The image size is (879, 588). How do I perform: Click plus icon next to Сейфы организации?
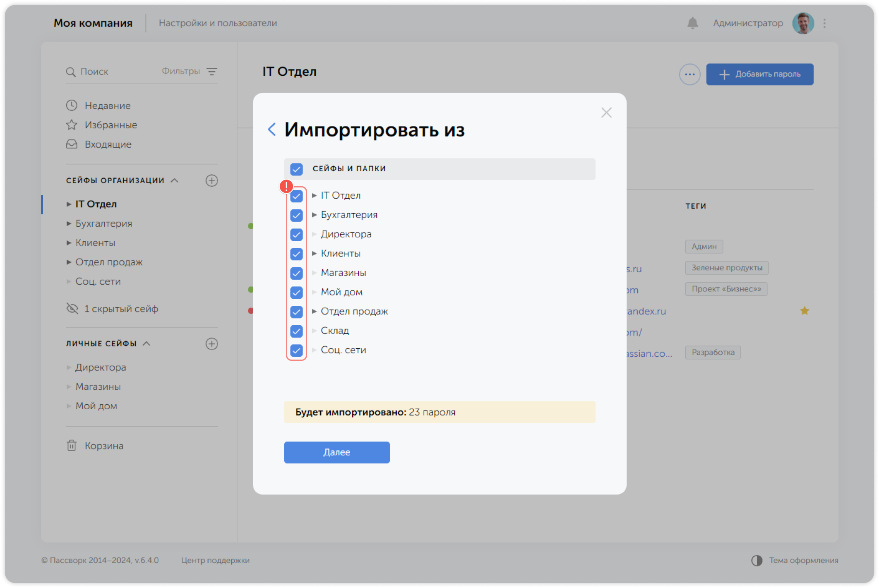[x=212, y=180]
